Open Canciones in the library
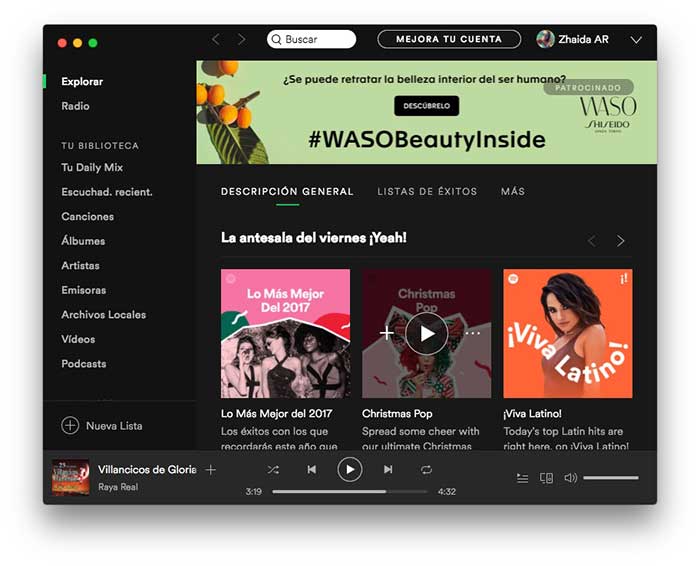The height and width of the screenshot is (566, 700). click(88, 216)
